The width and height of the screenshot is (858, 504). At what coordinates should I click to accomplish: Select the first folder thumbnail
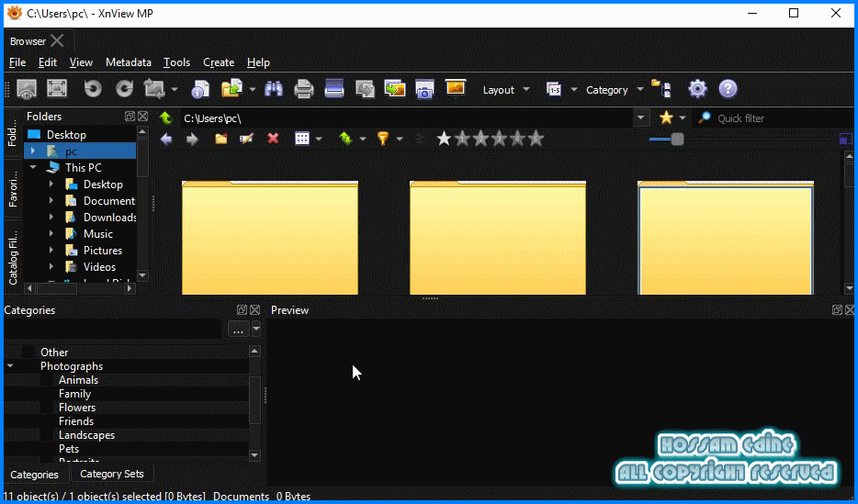(x=270, y=238)
